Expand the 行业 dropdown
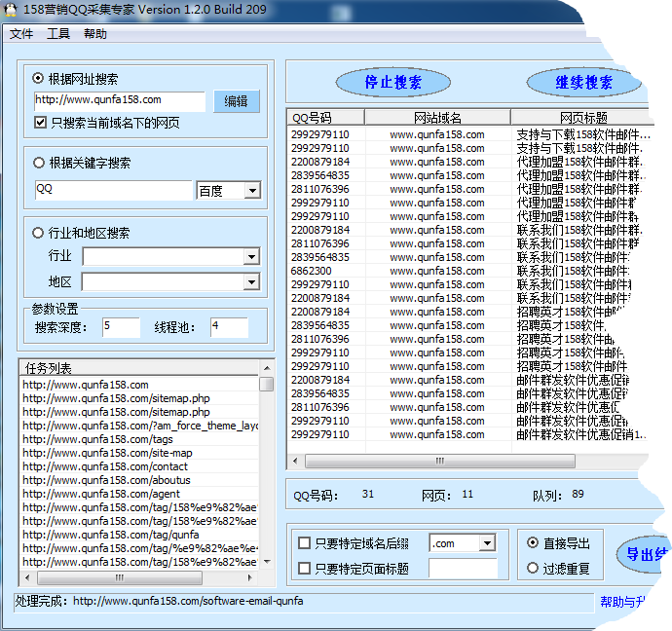Screen dimensions: 672x631 click(x=251, y=257)
